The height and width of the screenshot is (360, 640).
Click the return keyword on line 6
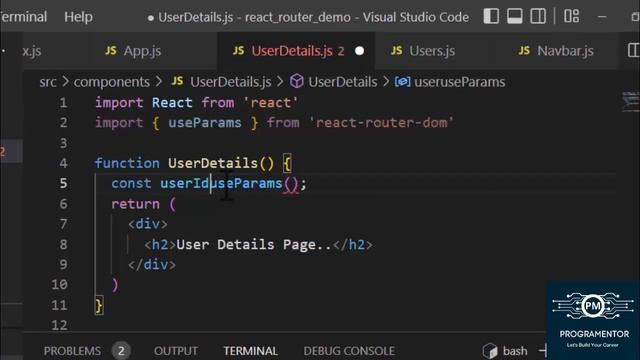[135, 204]
